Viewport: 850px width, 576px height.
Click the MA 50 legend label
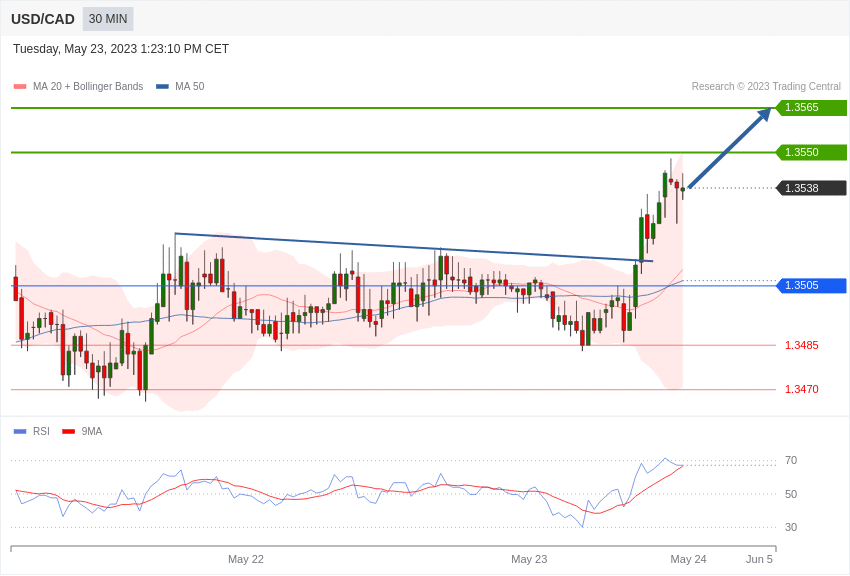point(190,86)
